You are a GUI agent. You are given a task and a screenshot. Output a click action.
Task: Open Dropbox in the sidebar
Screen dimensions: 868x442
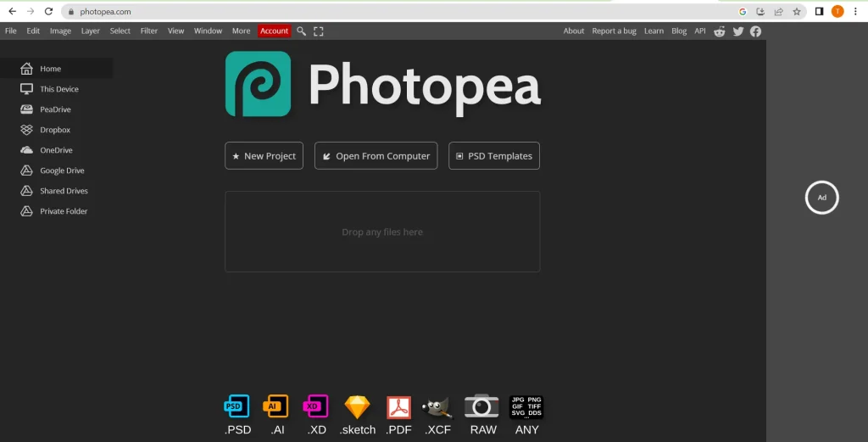pyautogui.click(x=57, y=130)
